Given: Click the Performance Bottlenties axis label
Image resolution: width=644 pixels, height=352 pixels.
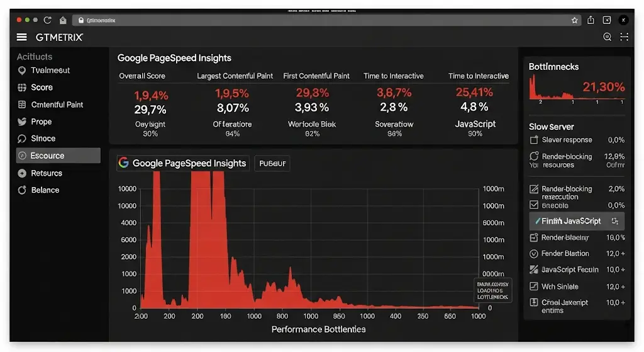Looking at the screenshot, I should pos(318,329).
